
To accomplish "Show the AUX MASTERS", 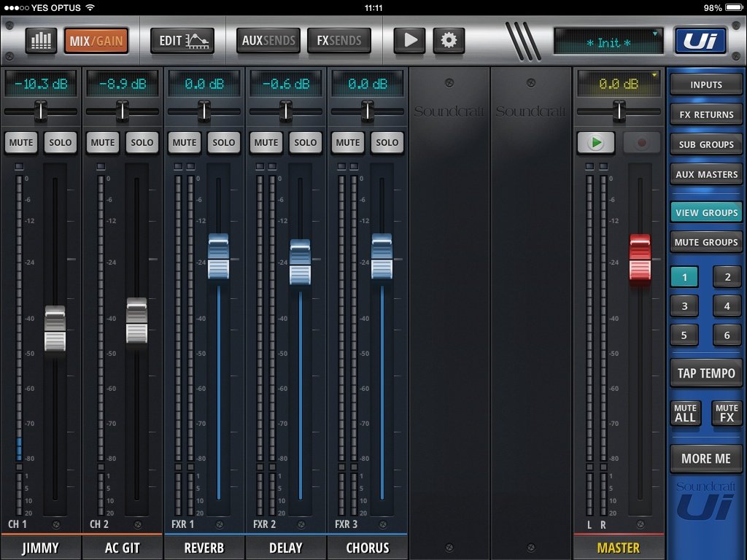I will (706, 174).
